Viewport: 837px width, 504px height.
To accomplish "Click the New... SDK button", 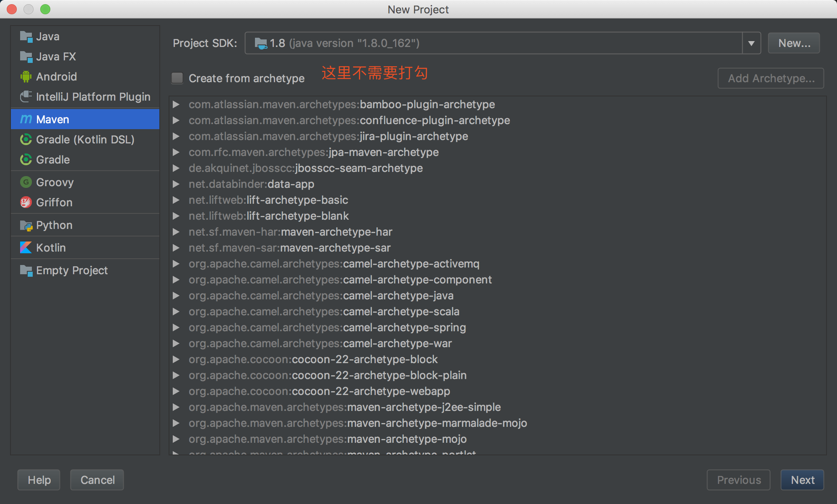I will (x=794, y=43).
